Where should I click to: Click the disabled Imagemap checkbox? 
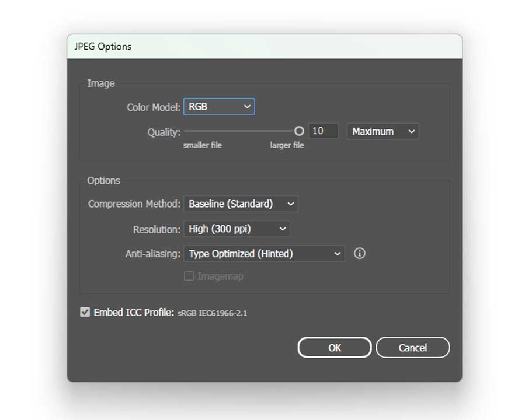click(189, 276)
